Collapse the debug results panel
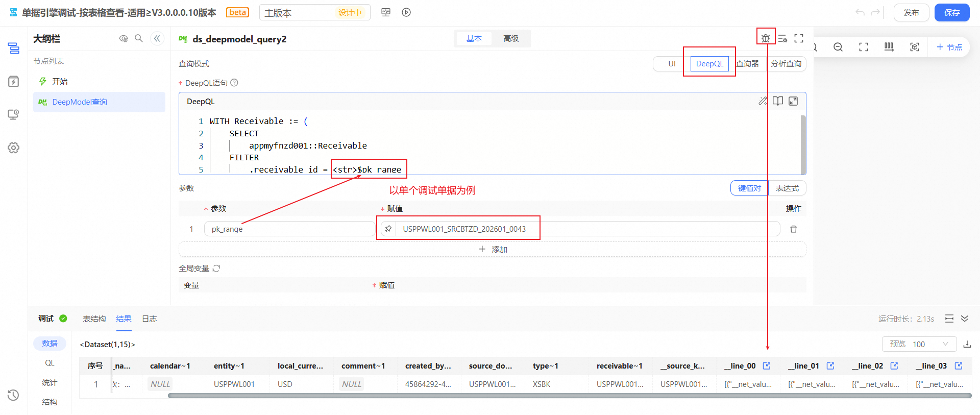The image size is (980, 415). 965,319
